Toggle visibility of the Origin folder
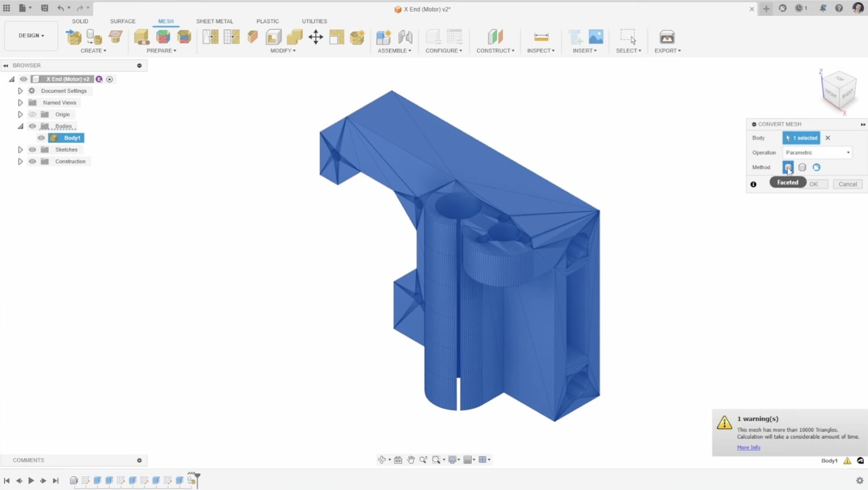Image resolution: width=868 pixels, height=490 pixels. tap(32, 114)
